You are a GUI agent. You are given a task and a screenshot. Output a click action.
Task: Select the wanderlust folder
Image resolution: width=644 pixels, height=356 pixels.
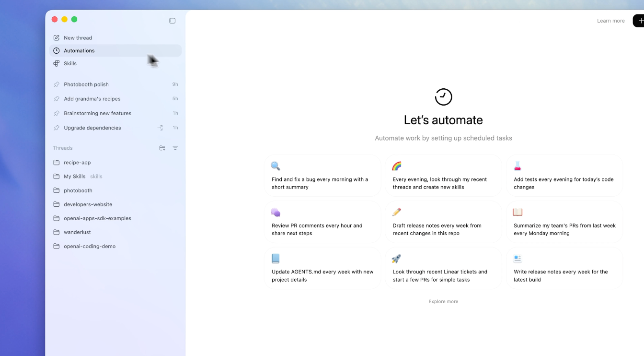77,232
